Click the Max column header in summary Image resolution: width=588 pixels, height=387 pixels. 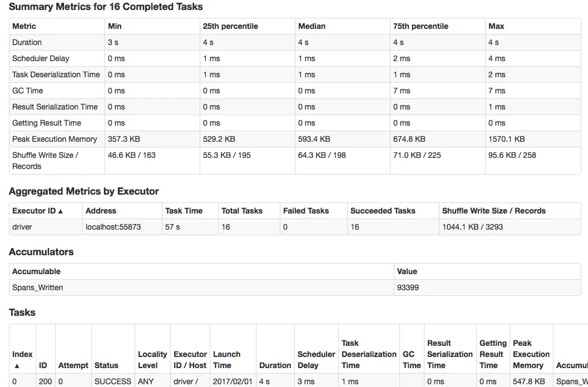tap(496, 26)
